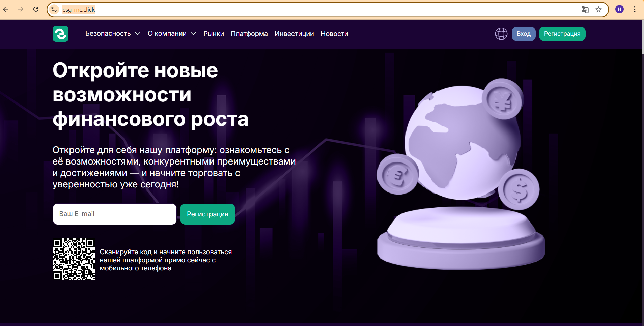
Task: Open the browser profile avatar
Action: [619, 9]
